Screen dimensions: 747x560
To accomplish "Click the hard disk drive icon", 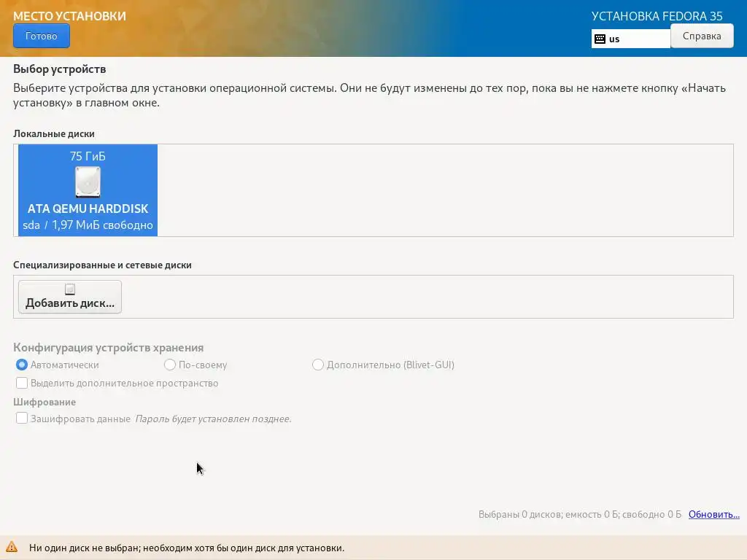I will click(88, 182).
